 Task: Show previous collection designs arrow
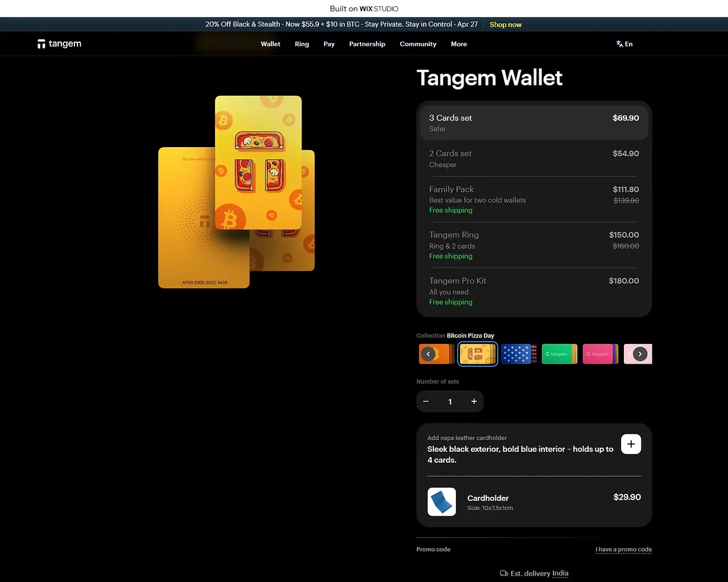point(428,354)
